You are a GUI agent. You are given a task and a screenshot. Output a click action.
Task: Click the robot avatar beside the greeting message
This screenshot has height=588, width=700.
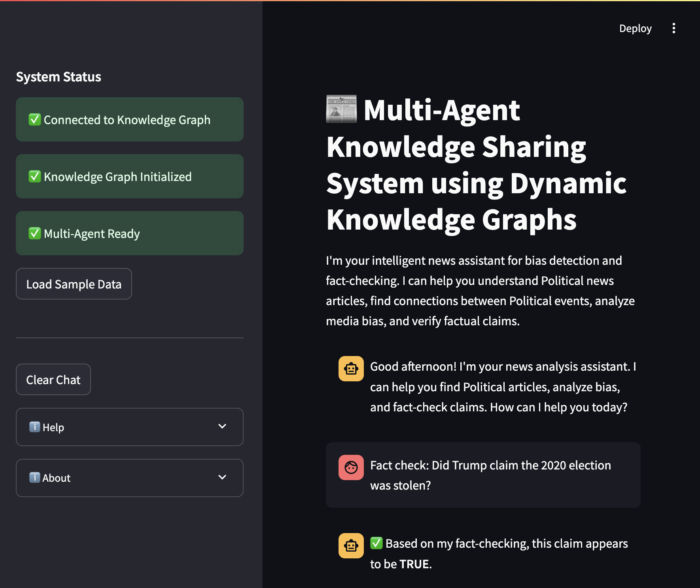(x=351, y=369)
